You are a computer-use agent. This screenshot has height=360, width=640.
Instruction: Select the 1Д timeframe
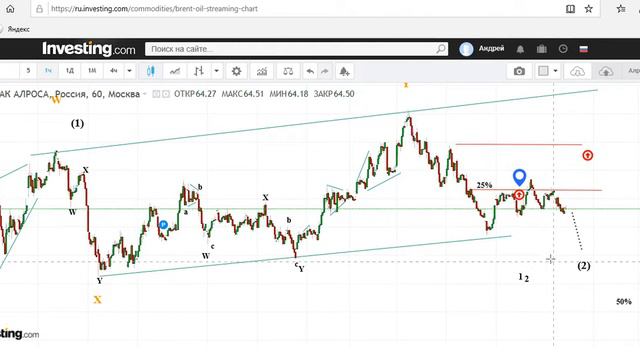pyautogui.click(x=70, y=71)
